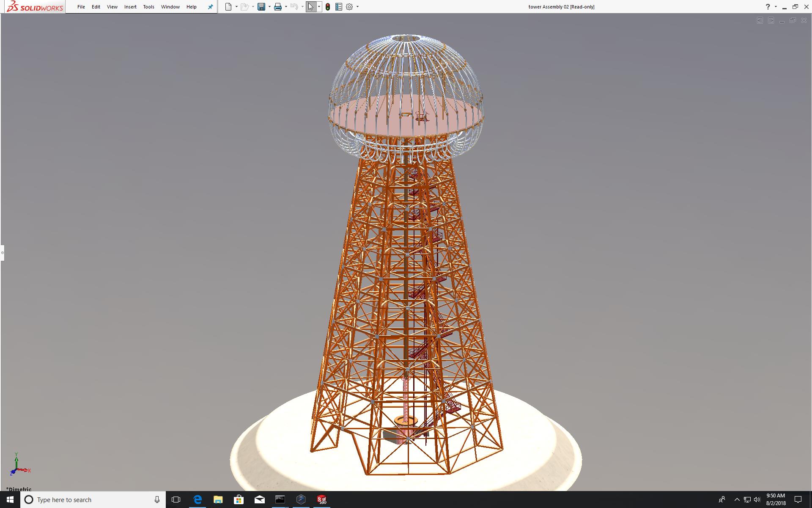Open the Tools menu

pos(148,7)
